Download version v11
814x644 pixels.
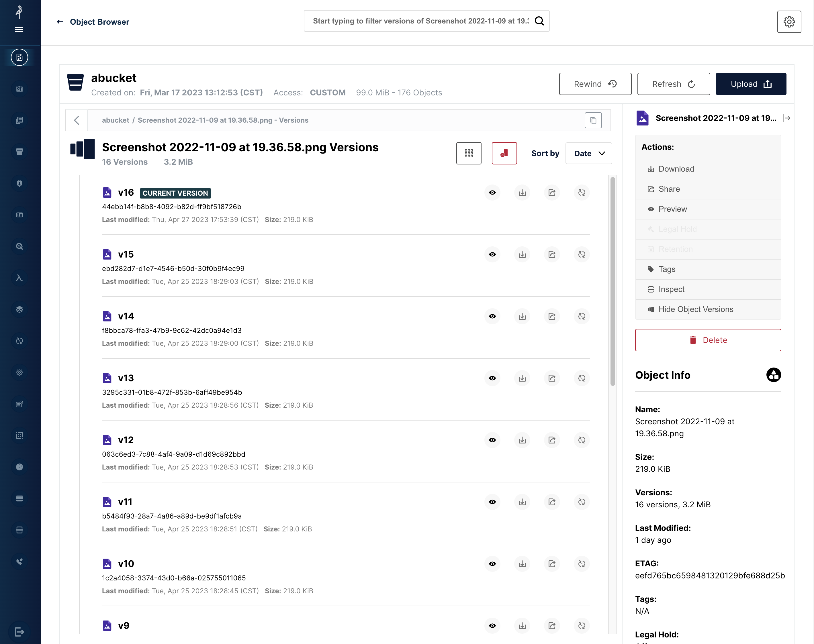(x=522, y=502)
